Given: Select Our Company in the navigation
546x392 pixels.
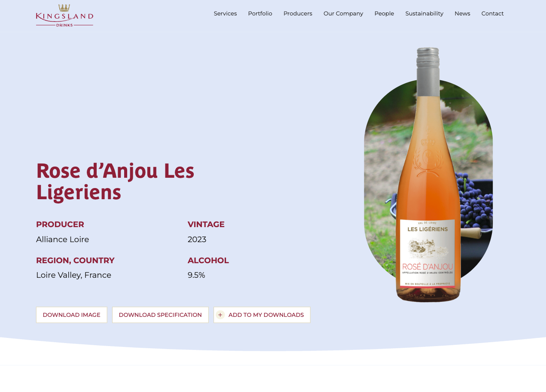Looking at the screenshot, I should (x=343, y=13).
